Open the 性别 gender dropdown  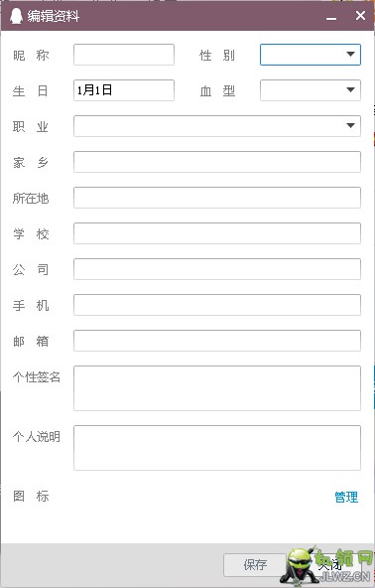[311, 55]
